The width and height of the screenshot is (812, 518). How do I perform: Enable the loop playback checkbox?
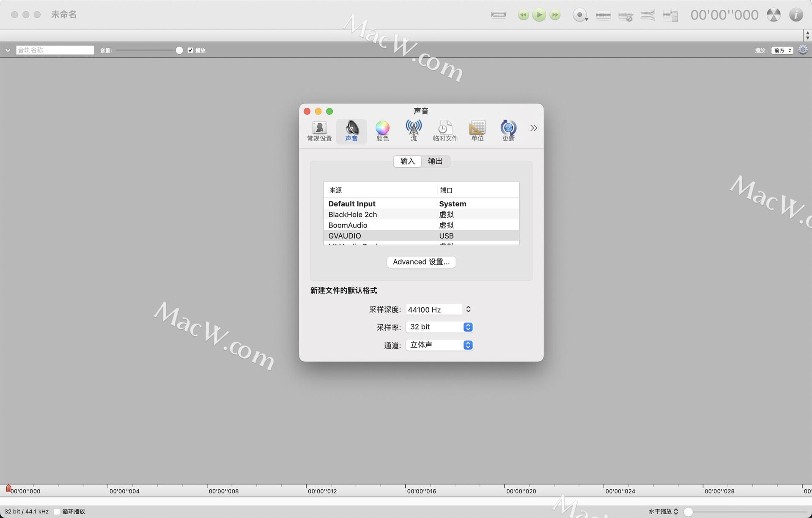(57, 512)
